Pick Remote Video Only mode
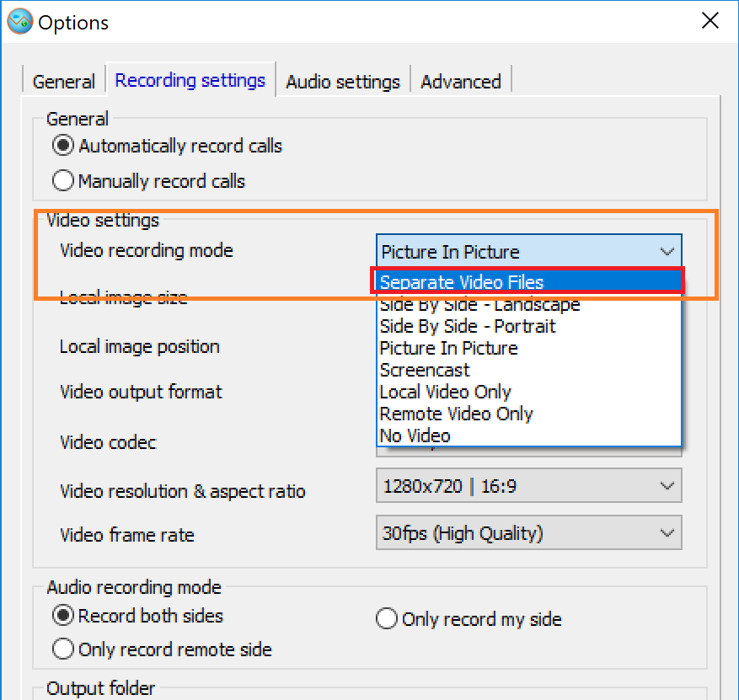 pyautogui.click(x=530, y=414)
